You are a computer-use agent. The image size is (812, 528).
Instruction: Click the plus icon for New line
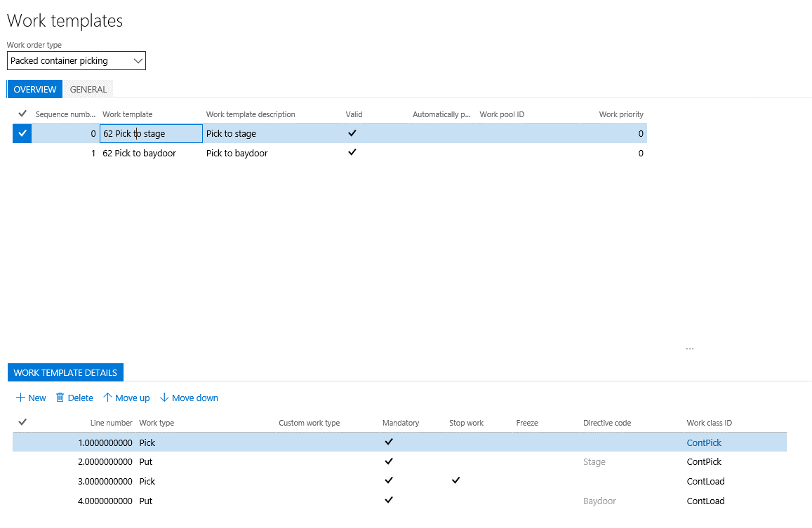(20, 398)
